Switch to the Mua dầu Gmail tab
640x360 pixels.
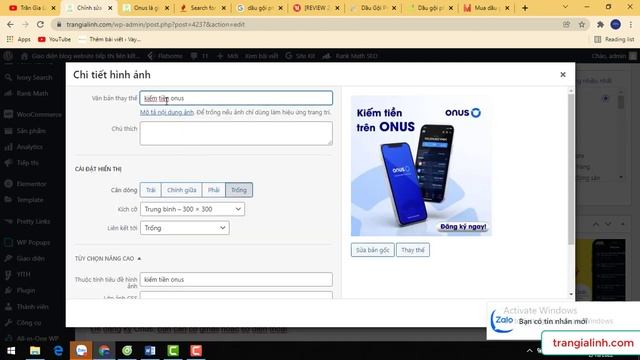(487, 8)
